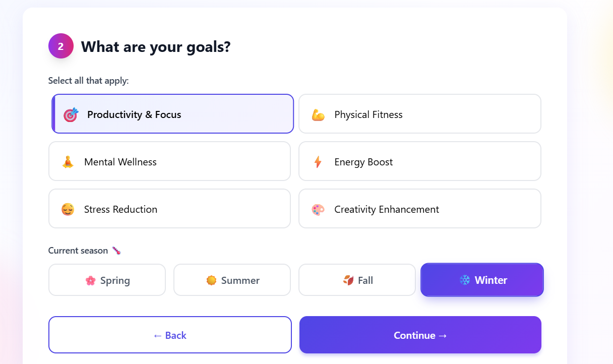Deselect the Productivity & Focus goal
The width and height of the screenshot is (613, 364).
pos(172,114)
